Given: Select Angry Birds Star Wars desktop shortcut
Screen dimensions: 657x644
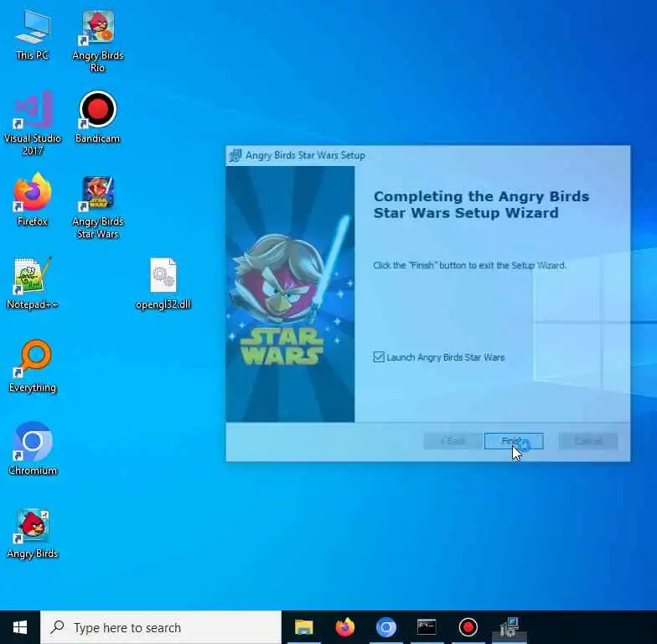Looking at the screenshot, I should [x=97, y=207].
